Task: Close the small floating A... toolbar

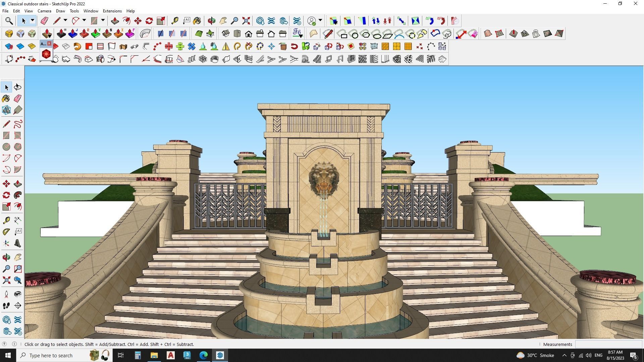Action: click(49, 44)
